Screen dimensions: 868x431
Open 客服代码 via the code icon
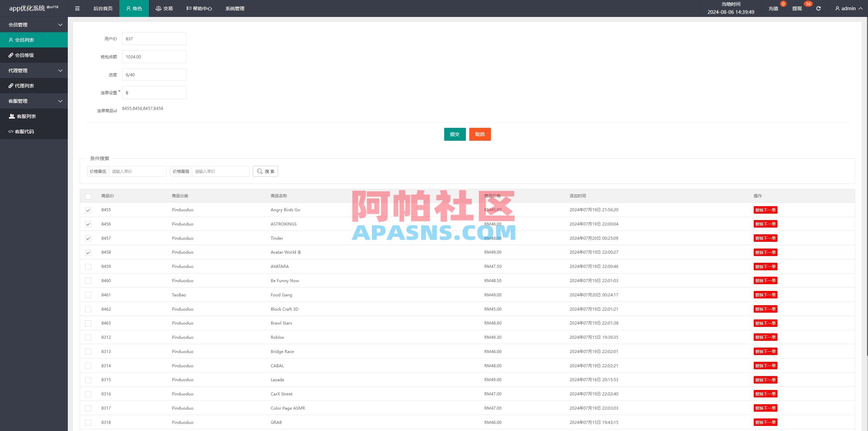[11, 131]
